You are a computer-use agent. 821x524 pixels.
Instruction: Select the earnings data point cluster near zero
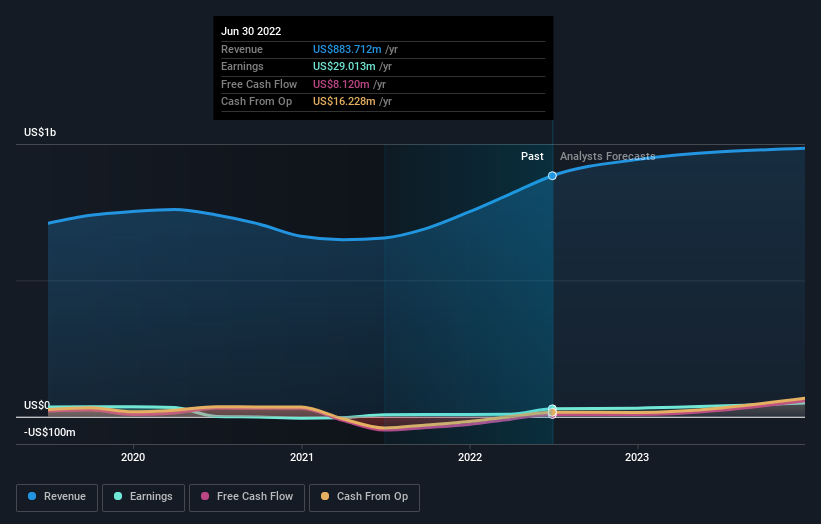pyautogui.click(x=552, y=409)
